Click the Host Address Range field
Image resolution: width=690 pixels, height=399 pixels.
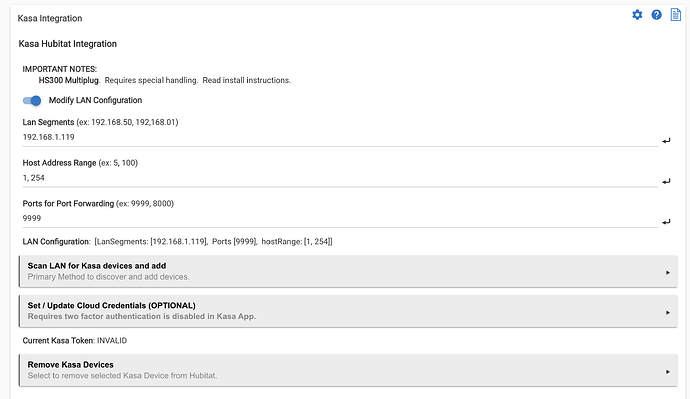point(340,178)
